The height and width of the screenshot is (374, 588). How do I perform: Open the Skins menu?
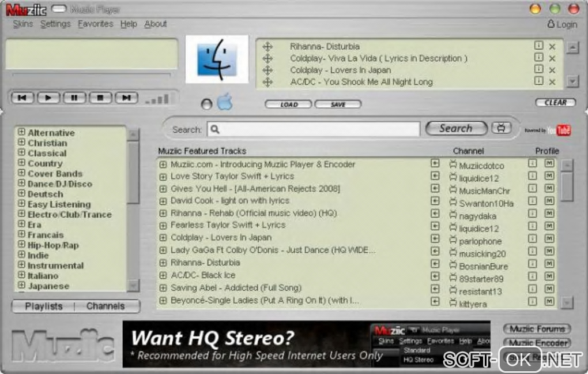click(23, 24)
